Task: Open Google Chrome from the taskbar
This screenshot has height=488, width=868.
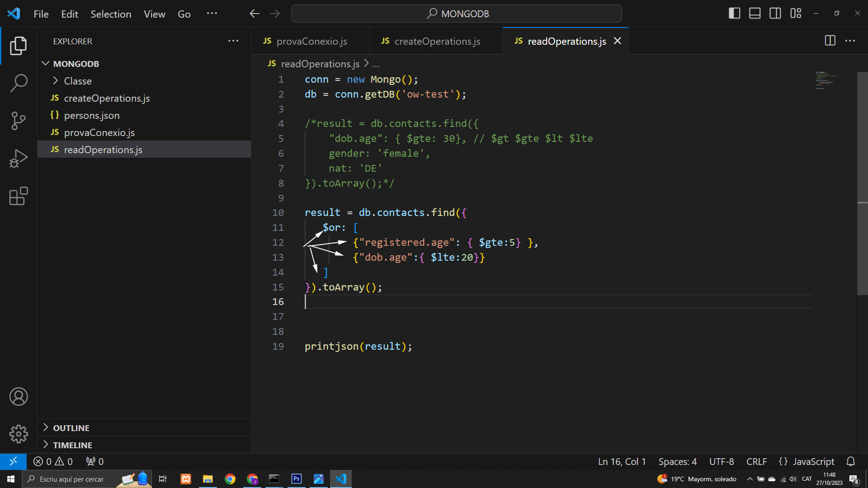Action: coord(230,479)
